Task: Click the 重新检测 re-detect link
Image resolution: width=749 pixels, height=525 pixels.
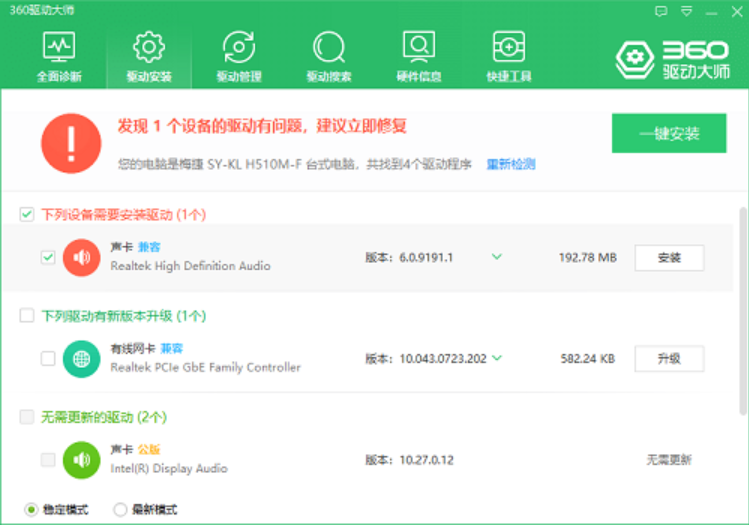Action: pos(510,164)
